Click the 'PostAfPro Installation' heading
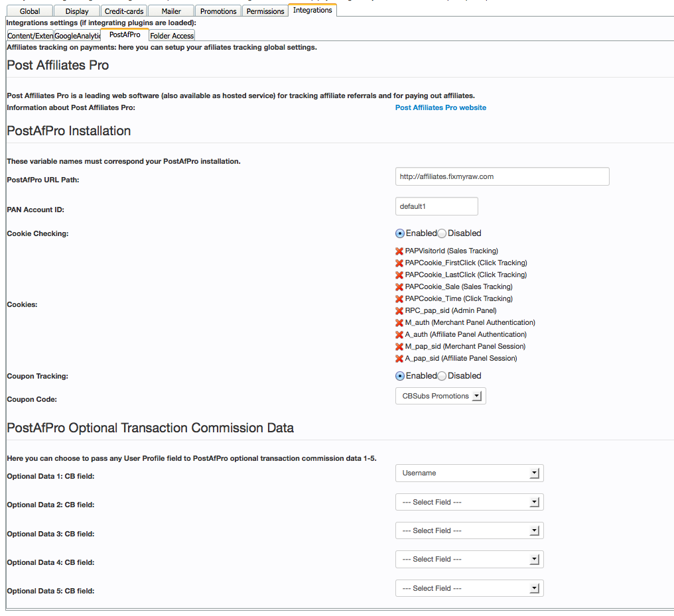The image size is (674, 616). click(69, 131)
